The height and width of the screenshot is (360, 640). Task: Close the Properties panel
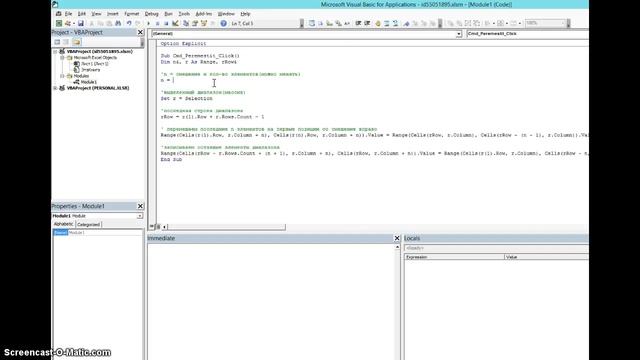pos(140,206)
